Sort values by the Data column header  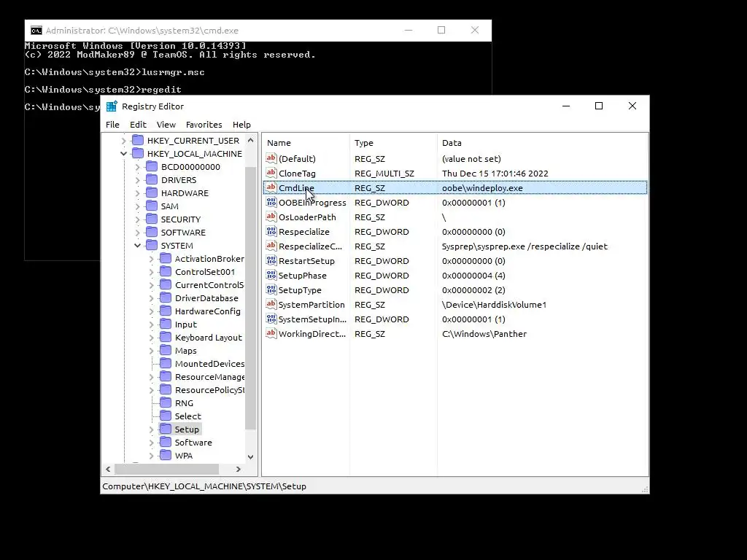(542, 143)
